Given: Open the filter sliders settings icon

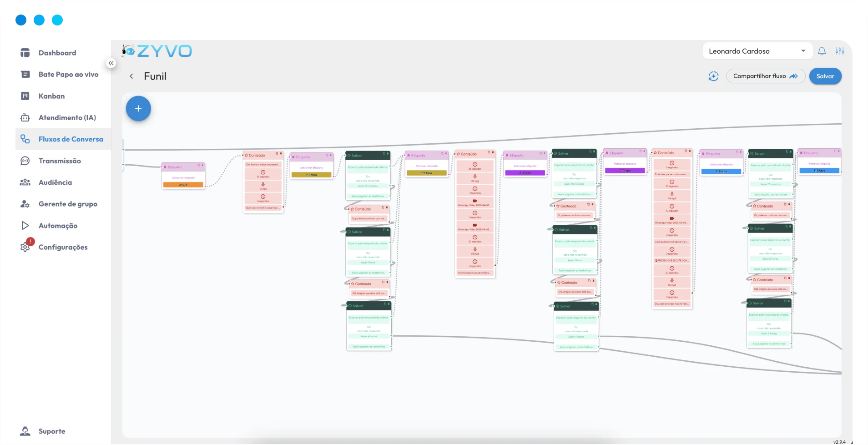Looking at the screenshot, I should pos(840,51).
